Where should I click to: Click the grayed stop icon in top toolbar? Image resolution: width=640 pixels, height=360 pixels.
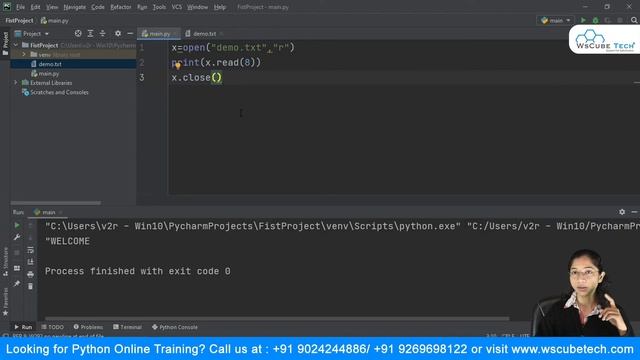tap(620, 20)
